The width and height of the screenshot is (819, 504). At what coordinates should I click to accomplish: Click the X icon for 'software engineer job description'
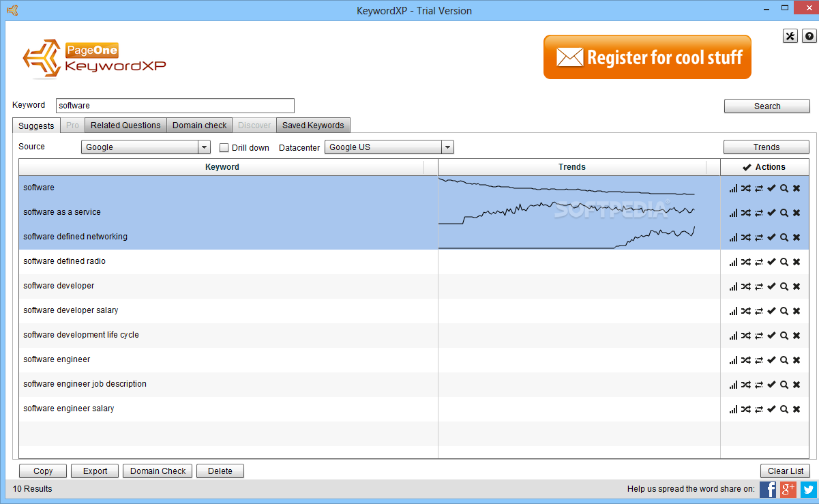(796, 385)
